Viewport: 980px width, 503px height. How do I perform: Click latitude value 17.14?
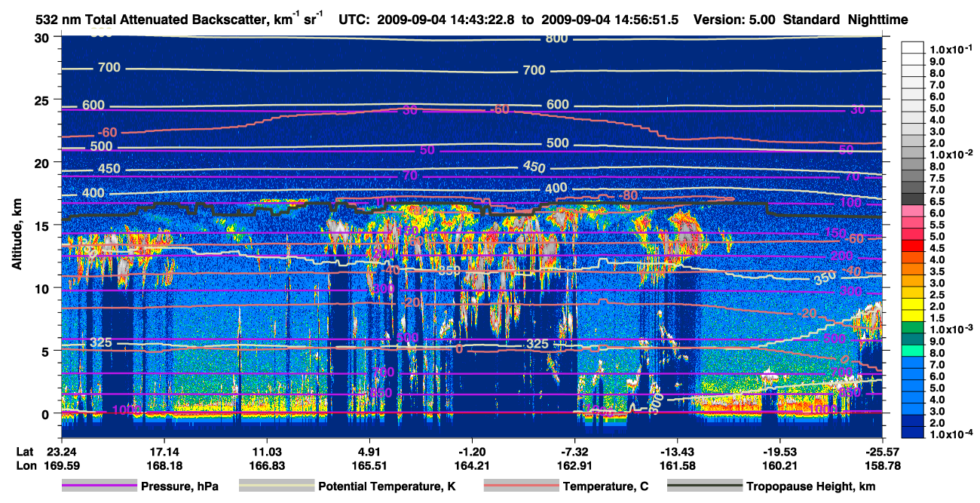pos(164,451)
